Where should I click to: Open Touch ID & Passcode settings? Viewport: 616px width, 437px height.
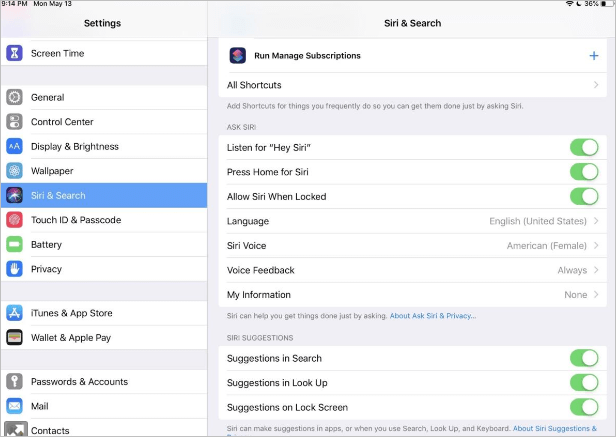tap(104, 220)
